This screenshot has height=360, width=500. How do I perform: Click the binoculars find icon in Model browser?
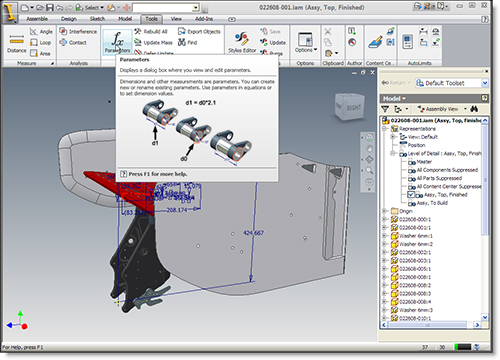474,109
